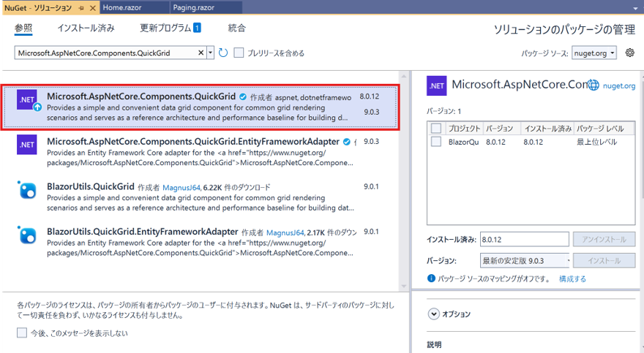644x353 pixels.
Task: Click EntityFrameworkAdapter .NET package icon
Action: click(x=27, y=145)
